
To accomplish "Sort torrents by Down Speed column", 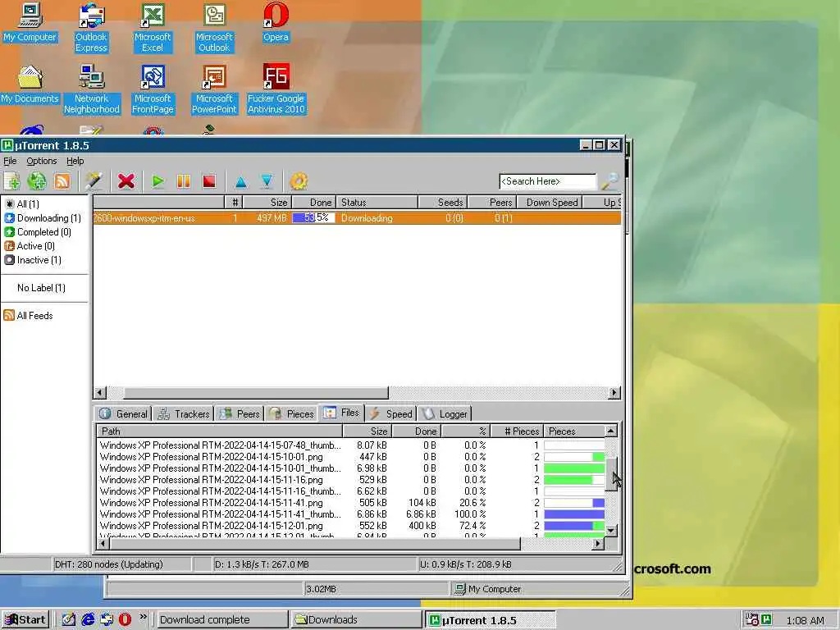I will tap(550, 203).
